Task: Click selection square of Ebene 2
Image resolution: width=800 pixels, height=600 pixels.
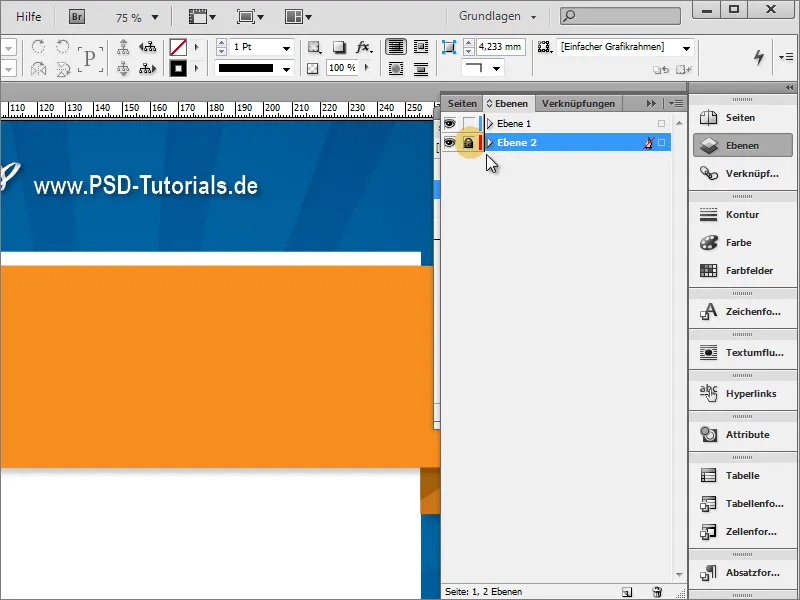Action: click(x=662, y=143)
